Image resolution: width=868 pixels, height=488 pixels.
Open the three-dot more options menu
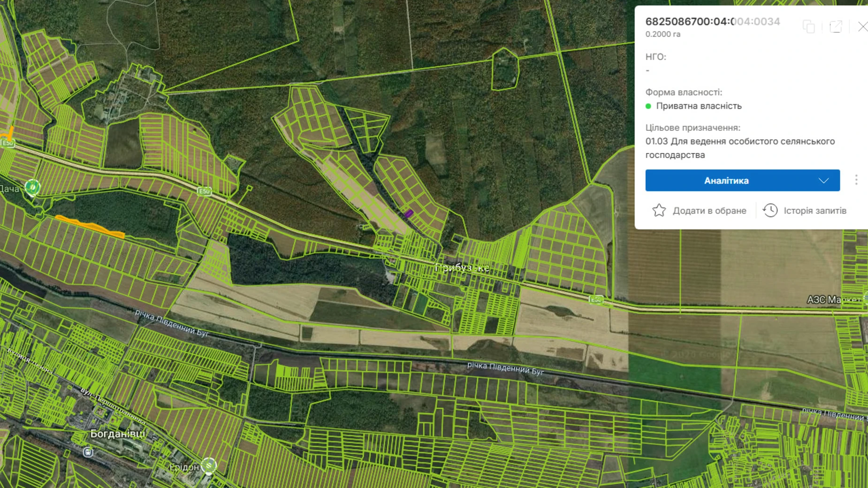[856, 180]
